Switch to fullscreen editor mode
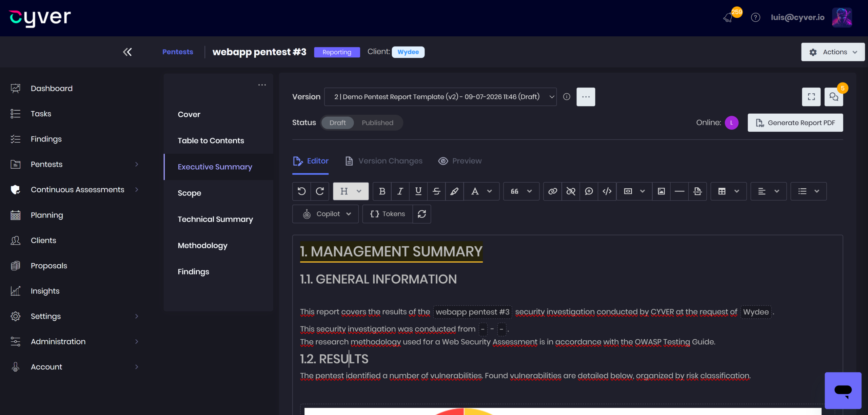 [811, 97]
